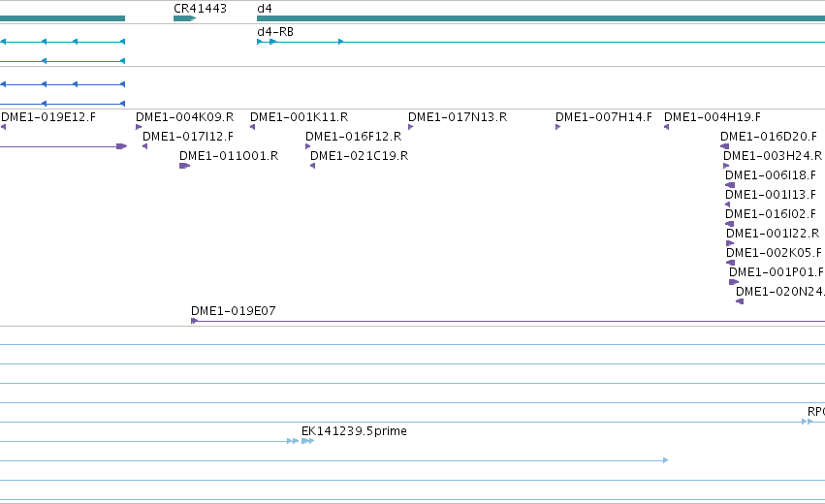The height and width of the screenshot is (504, 825).
Task: Select feature label DME1-003H24.R
Action: 773,156
